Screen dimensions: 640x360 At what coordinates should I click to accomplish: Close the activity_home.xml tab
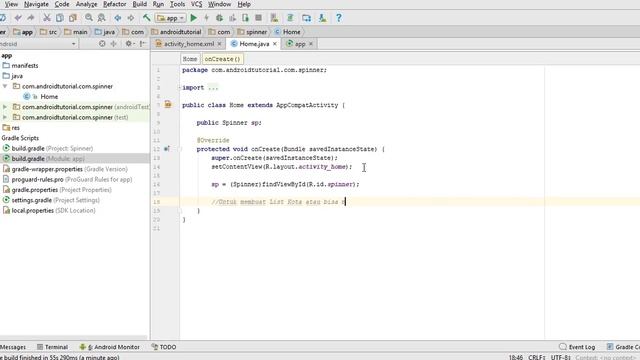coord(219,44)
